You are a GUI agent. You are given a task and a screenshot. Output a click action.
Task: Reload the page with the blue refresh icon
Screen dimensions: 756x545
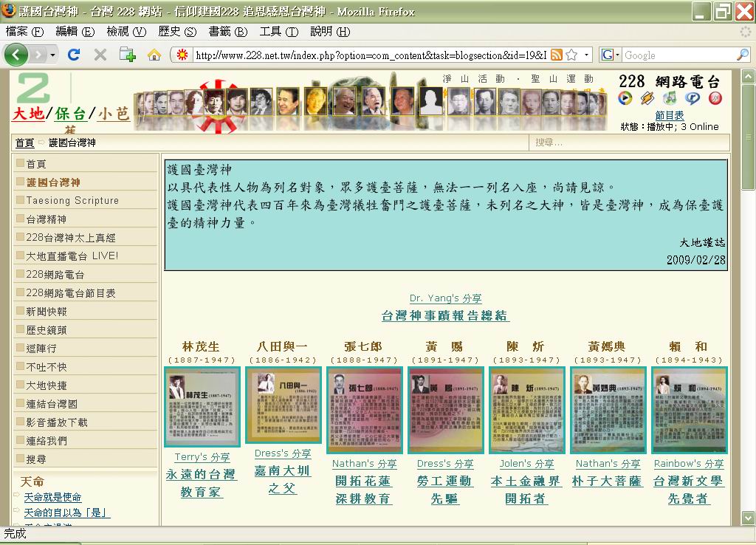pyautogui.click(x=74, y=55)
